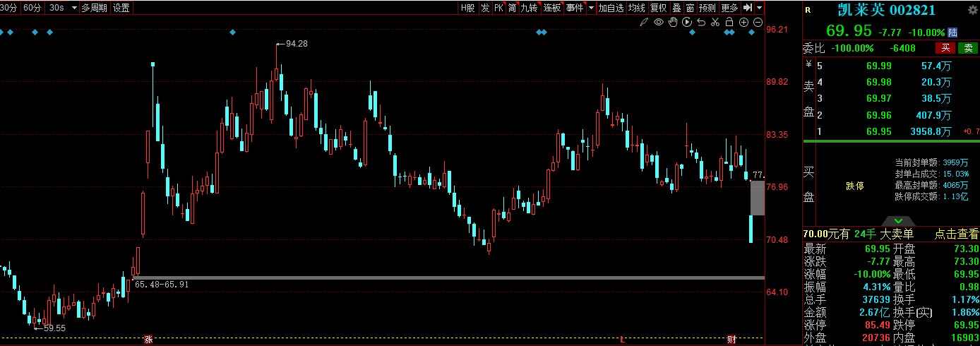This screenshot has height=346, width=980.
Task: Click the replay playback circle icon
Action: 687,23
